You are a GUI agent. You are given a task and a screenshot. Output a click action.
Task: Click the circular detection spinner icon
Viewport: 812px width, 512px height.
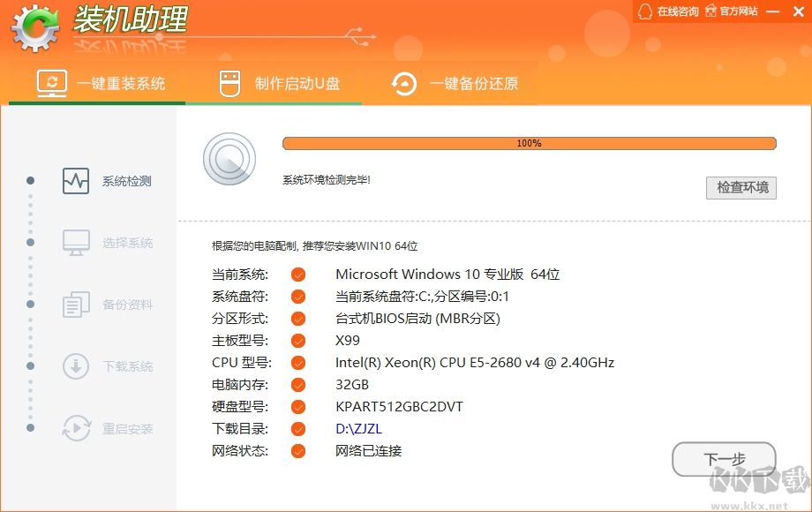(229, 160)
